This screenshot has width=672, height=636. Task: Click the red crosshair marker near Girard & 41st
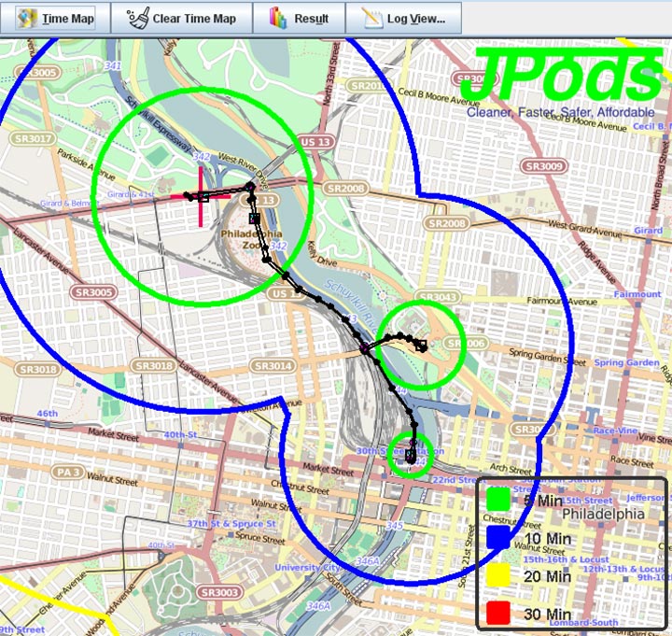pos(202,197)
